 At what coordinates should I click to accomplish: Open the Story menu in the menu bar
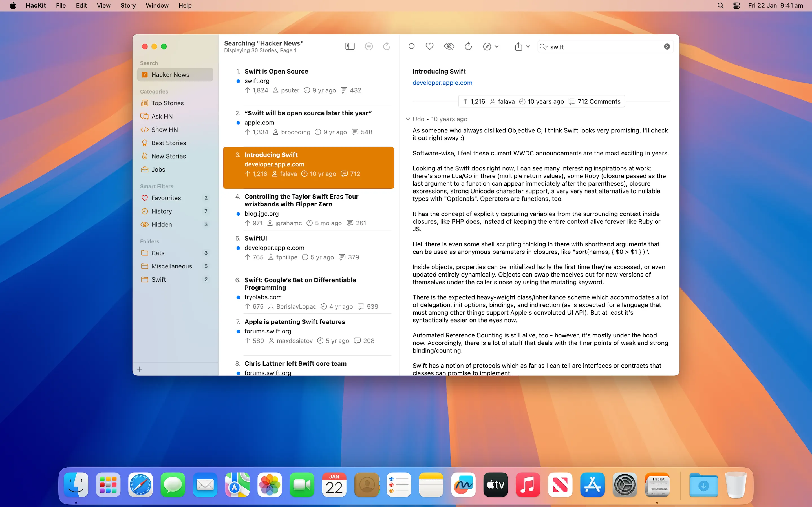128,5
